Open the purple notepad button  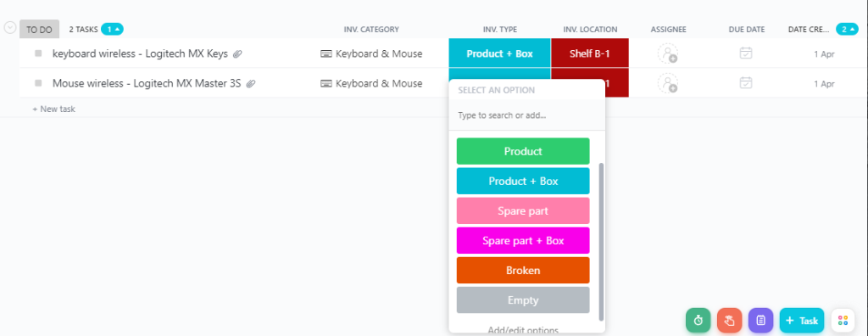(x=760, y=321)
